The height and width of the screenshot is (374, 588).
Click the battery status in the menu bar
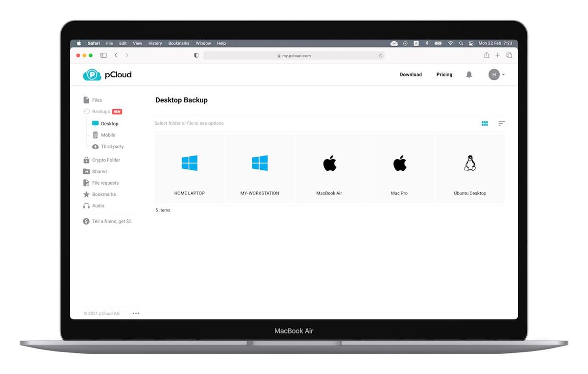(438, 43)
